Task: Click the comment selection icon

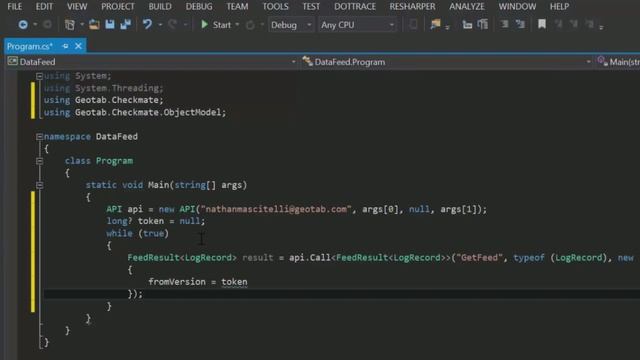Action: [504, 25]
